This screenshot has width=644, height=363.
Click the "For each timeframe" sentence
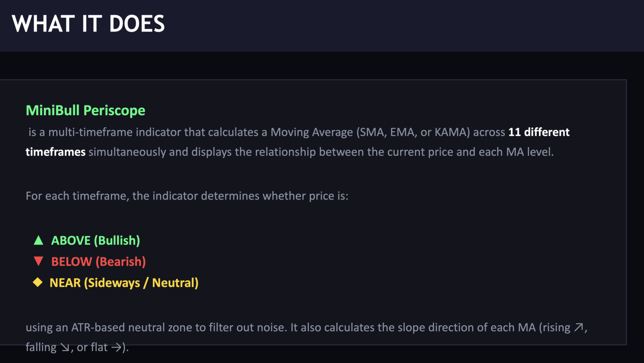point(187,196)
